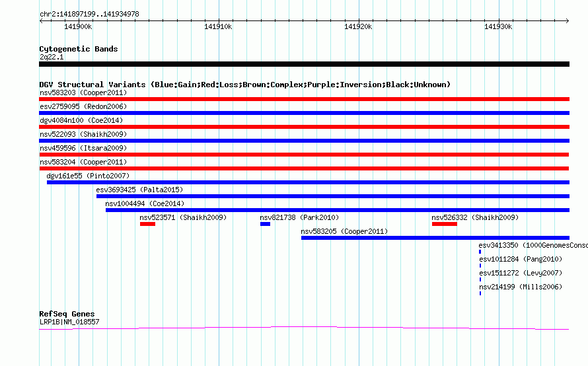Open the nsv583204 (Cooper2011) label
The width and height of the screenshot is (588, 366).
tap(83, 162)
